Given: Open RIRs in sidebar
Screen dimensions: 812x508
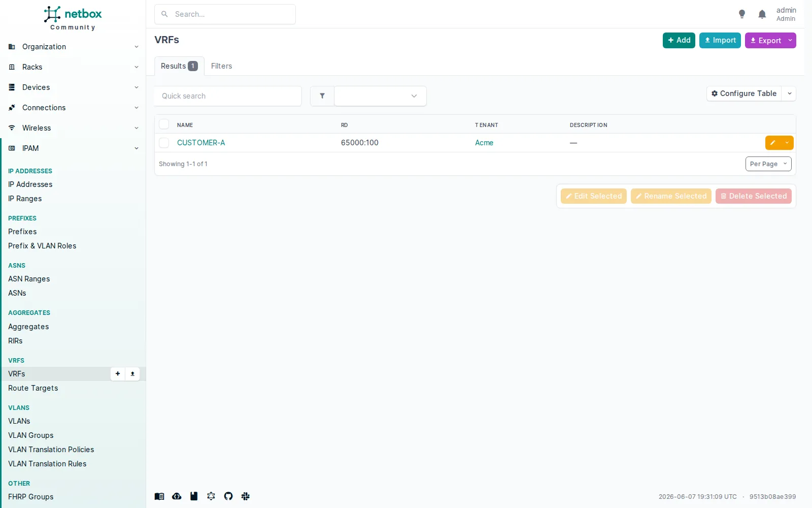Looking at the screenshot, I should point(15,341).
